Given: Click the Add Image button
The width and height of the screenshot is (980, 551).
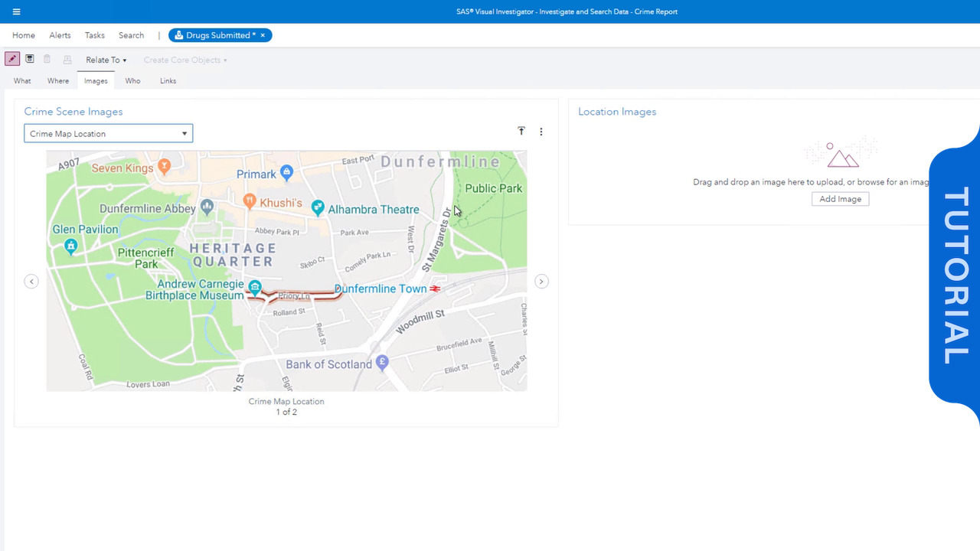Looking at the screenshot, I should click(840, 199).
